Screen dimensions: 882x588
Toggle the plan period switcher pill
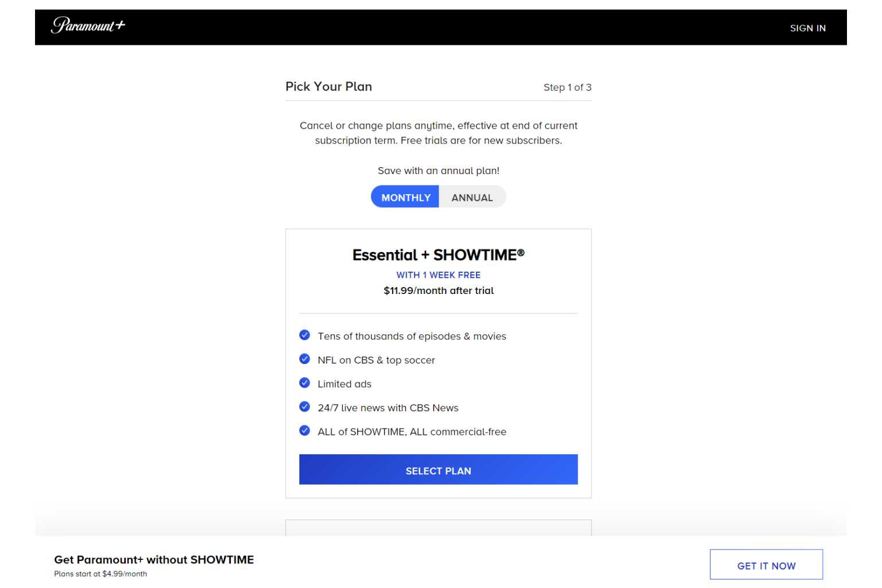click(438, 197)
